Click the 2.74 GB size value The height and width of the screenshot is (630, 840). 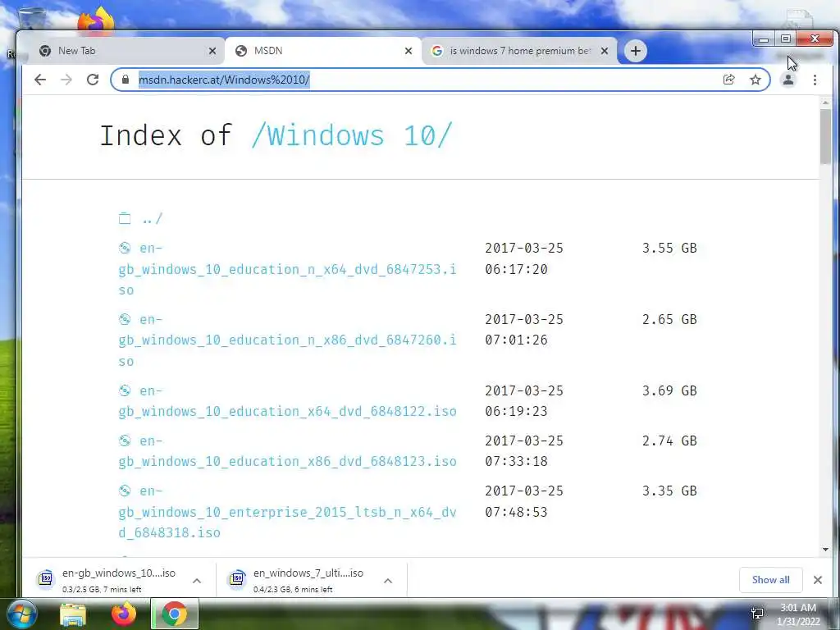tap(669, 441)
